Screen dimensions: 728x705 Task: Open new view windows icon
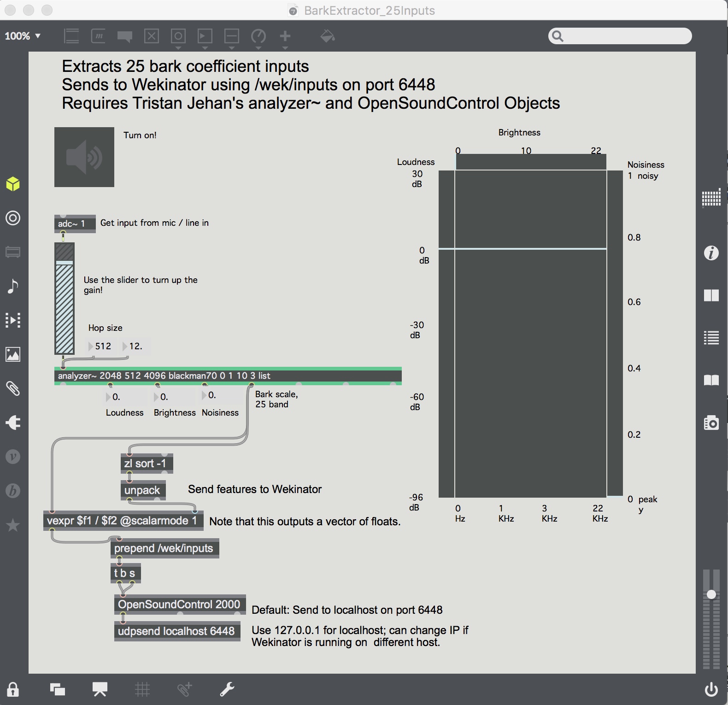[58, 689]
